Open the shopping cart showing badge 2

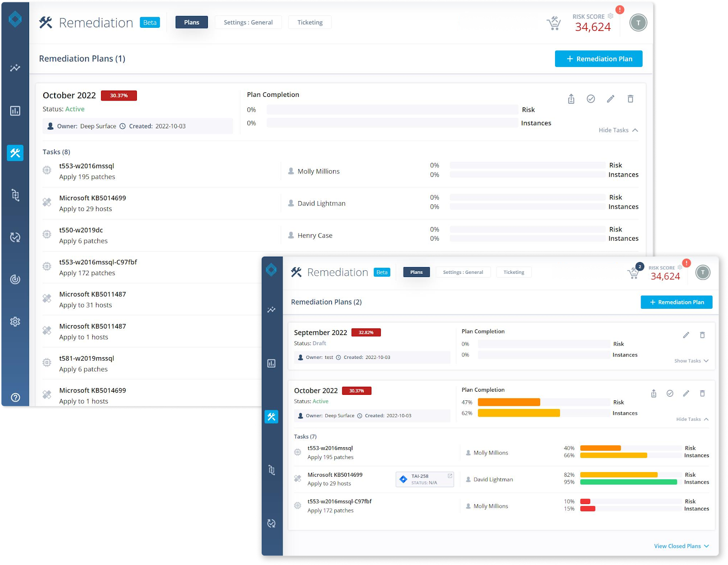coord(633,273)
